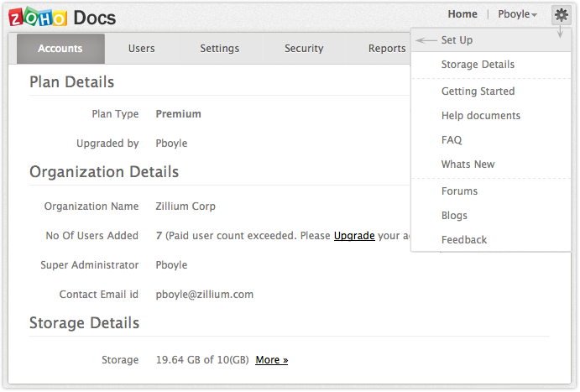The width and height of the screenshot is (580, 392).
Task: Select the Settings tab
Action: (x=219, y=49)
